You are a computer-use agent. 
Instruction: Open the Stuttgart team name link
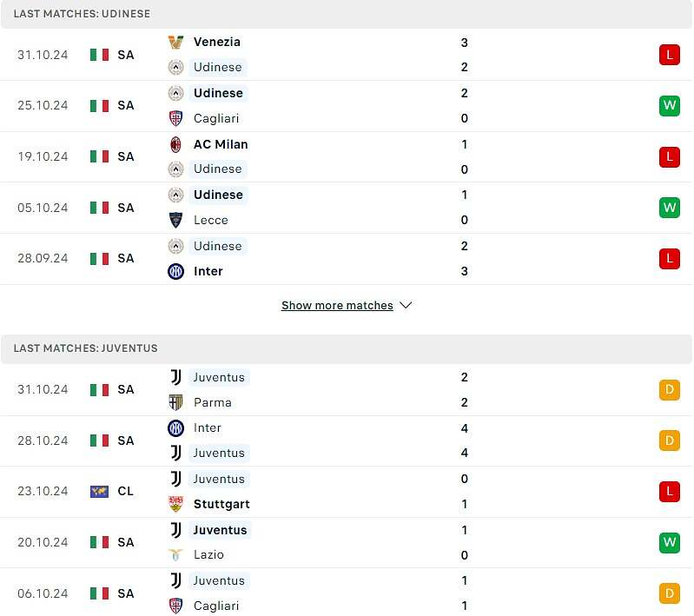coord(221,504)
